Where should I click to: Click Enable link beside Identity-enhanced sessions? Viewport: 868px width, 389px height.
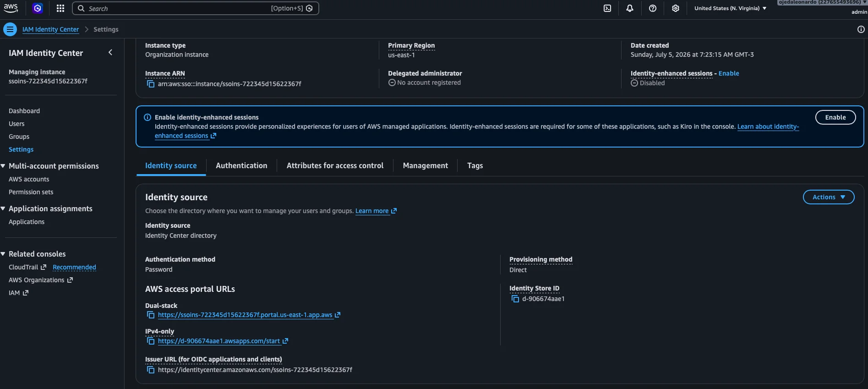coord(729,73)
